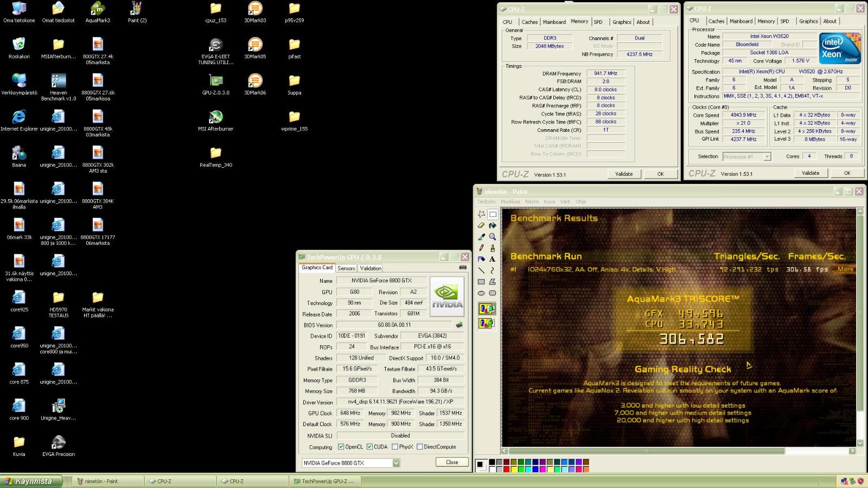Open the Muokkaa menu in Paint

[510, 201]
